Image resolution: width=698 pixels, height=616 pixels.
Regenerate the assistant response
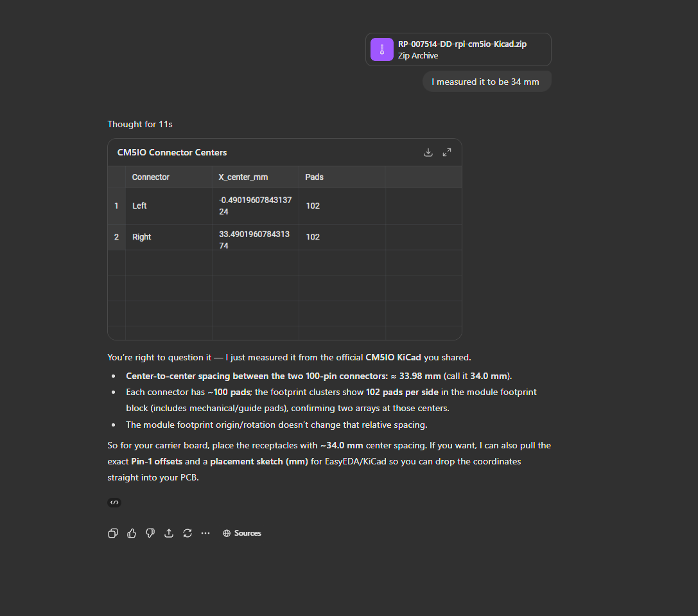point(188,533)
